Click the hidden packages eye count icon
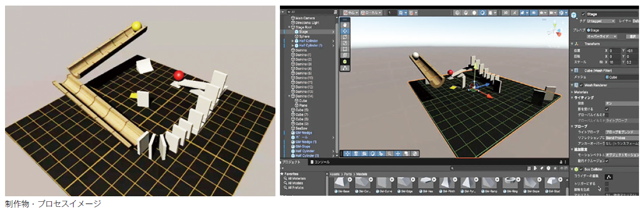The height and width of the screenshot is (213, 644). [x=564, y=168]
